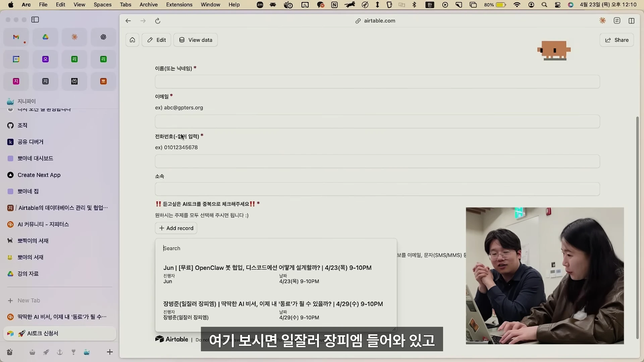Select the AI토크 신청서 tab
Image resolution: width=644 pixels, height=362 pixels.
click(x=60, y=334)
